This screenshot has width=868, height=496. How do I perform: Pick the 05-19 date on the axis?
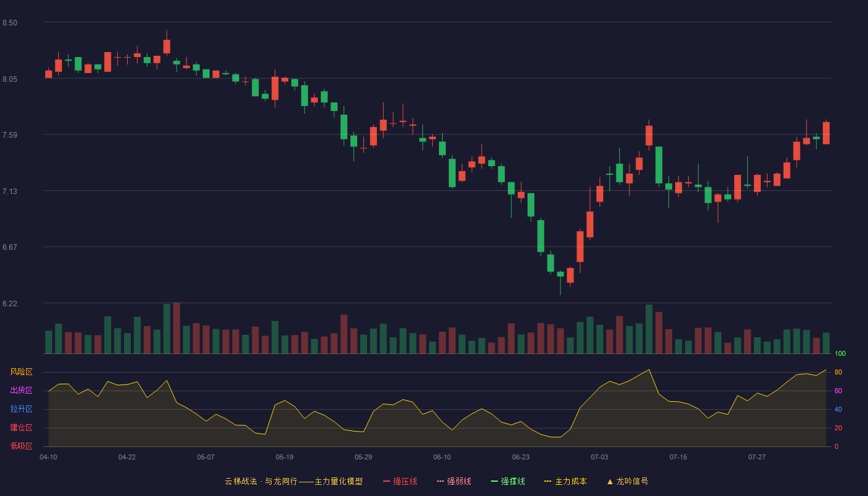pyautogui.click(x=285, y=457)
